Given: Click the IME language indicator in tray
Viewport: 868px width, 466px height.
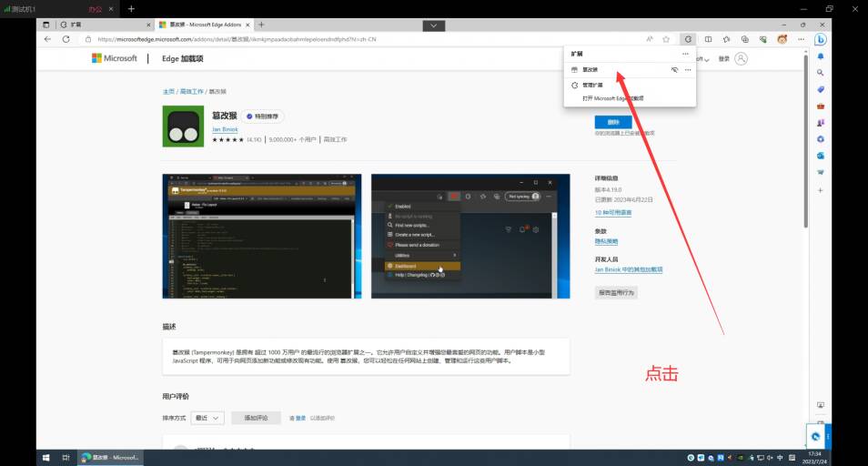Looking at the screenshot, I should click(x=780, y=458).
